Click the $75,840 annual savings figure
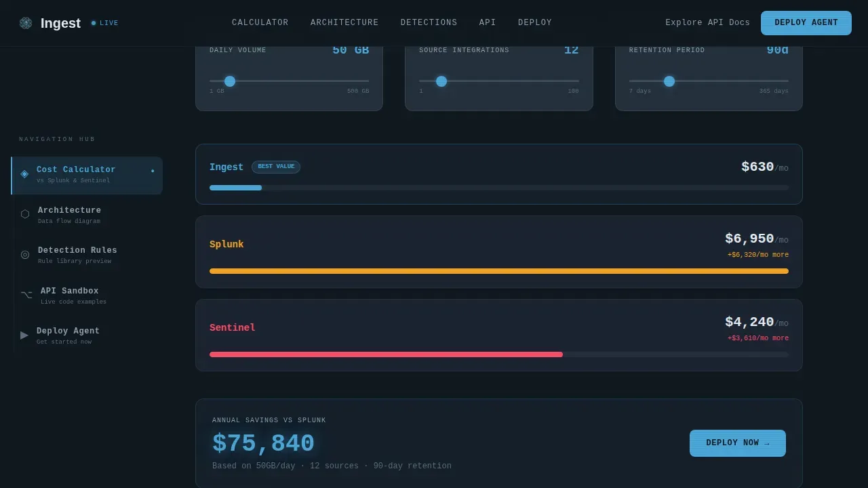 [264, 443]
